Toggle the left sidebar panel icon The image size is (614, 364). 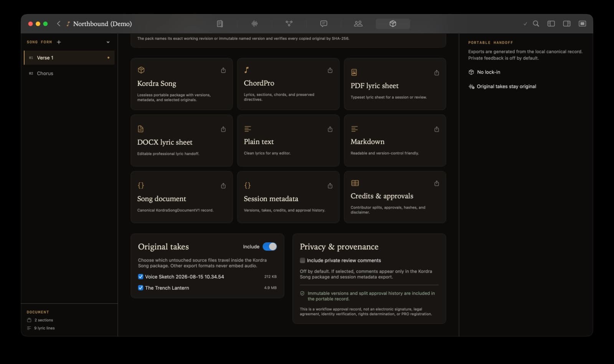[551, 24]
